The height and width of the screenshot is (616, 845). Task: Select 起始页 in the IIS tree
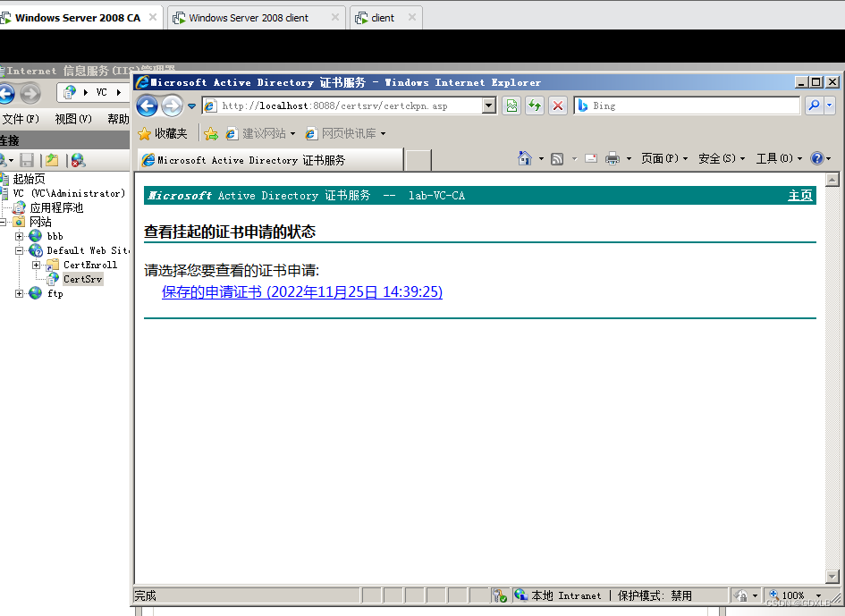coord(28,179)
